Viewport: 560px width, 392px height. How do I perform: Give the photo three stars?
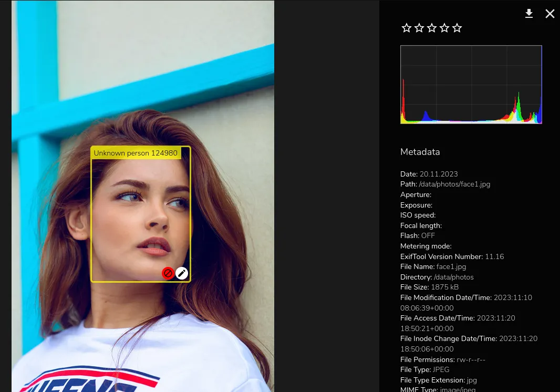pos(432,28)
